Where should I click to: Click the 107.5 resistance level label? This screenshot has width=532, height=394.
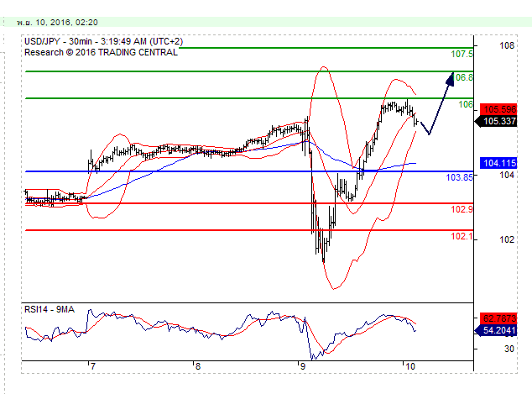point(462,54)
